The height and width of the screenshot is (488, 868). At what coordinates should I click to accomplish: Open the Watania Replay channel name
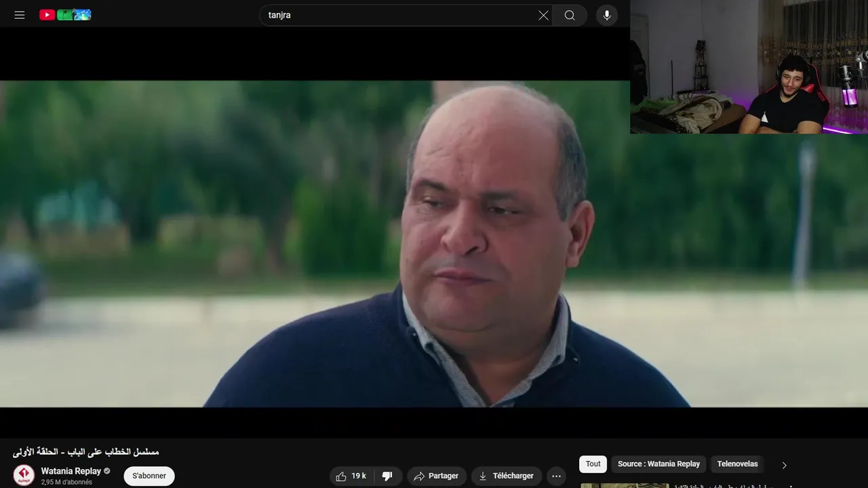[71, 471]
